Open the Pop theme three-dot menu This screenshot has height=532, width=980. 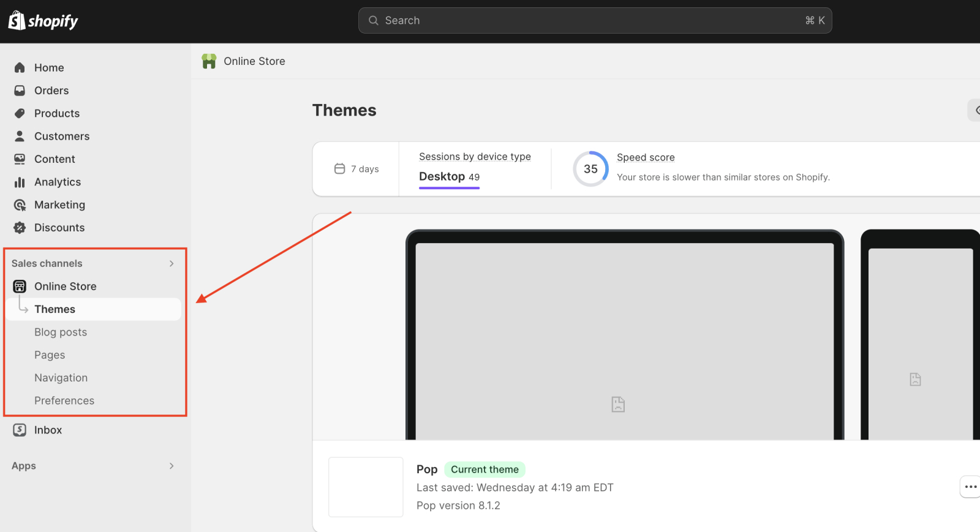pos(971,487)
